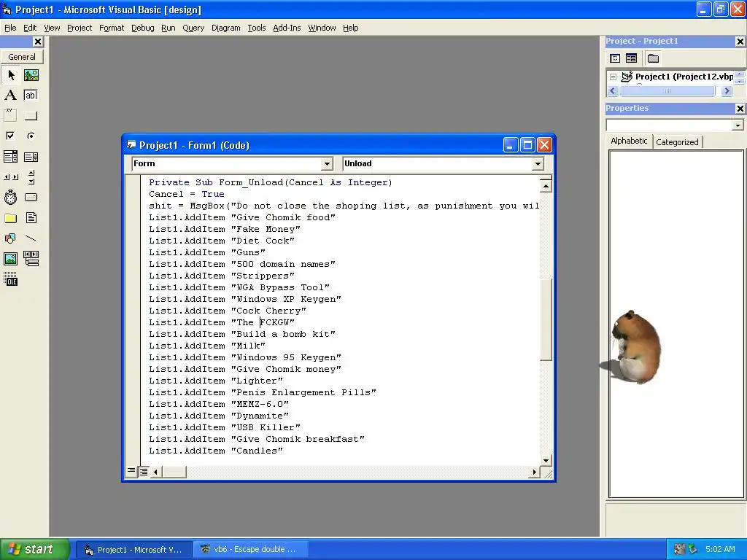Switch to Full Module View
Image resolution: width=747 pixels, height=560 pixels.
click(144, 472)
